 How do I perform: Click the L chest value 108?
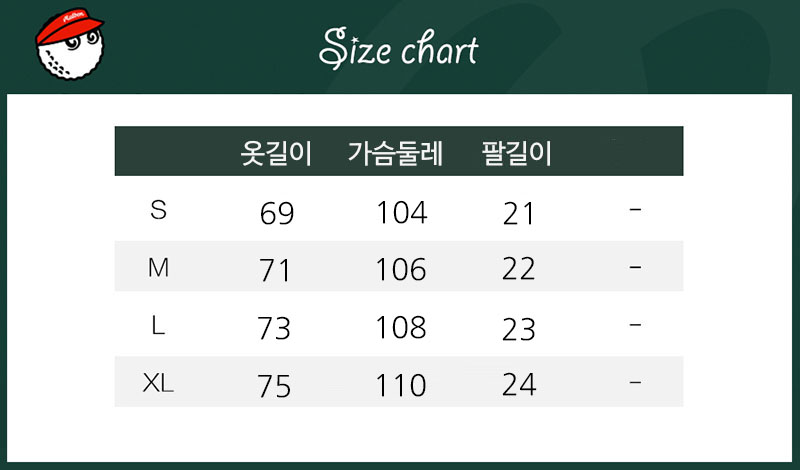tap(401, 328)
